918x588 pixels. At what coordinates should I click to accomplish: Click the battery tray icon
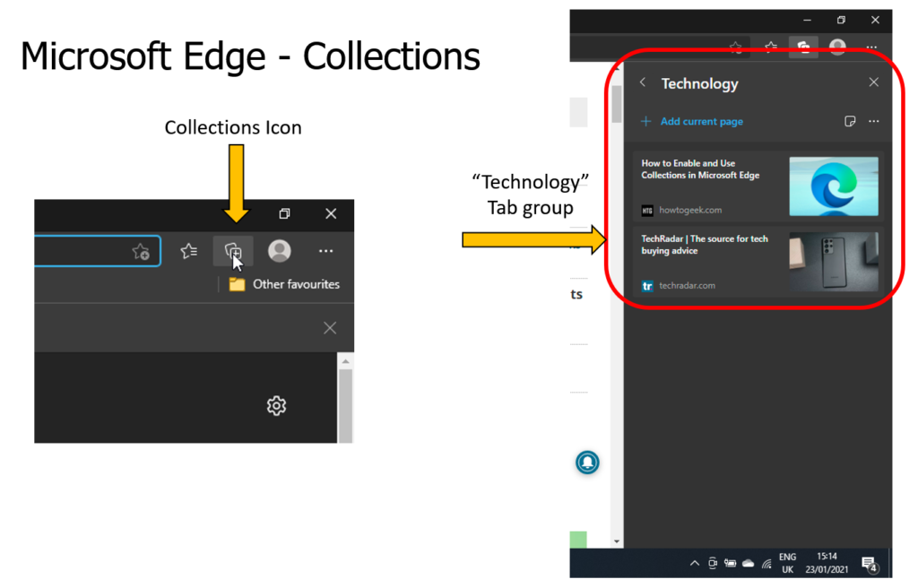pyautogui.click(x=730, y=564)
